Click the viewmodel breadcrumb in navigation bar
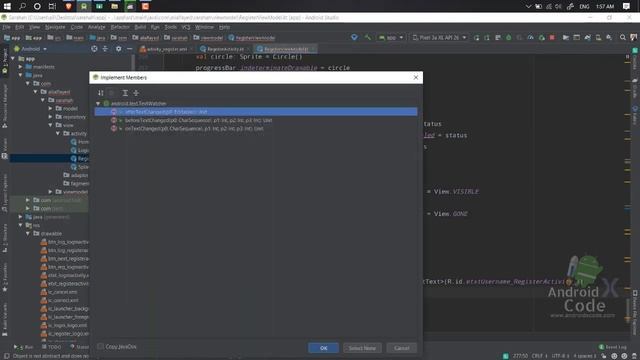 click(209, 38)
